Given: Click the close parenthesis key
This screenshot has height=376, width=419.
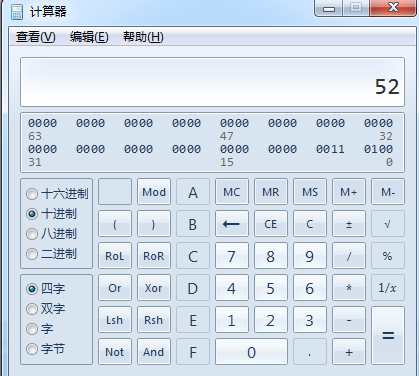Looking at the screenshot, I should tap(154, 224).
